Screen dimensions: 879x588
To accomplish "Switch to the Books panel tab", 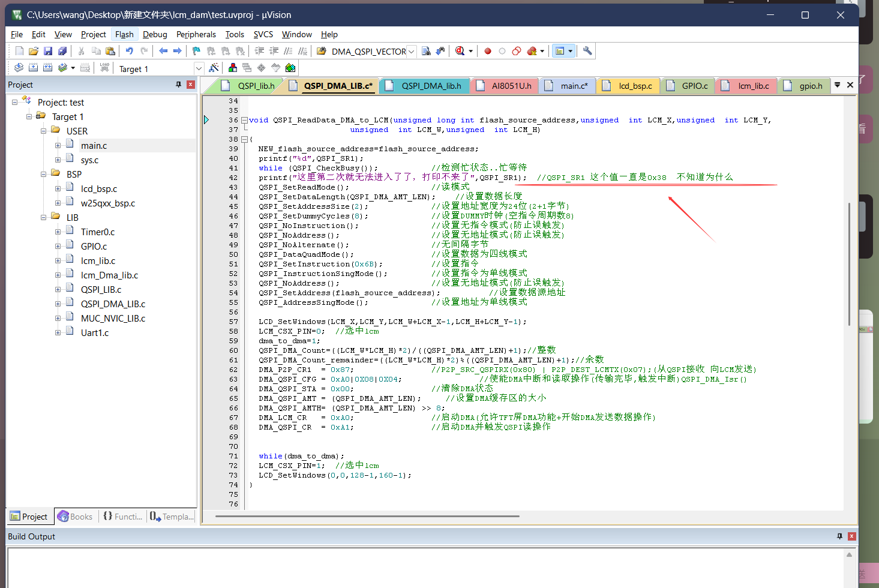I will [75, 516].
